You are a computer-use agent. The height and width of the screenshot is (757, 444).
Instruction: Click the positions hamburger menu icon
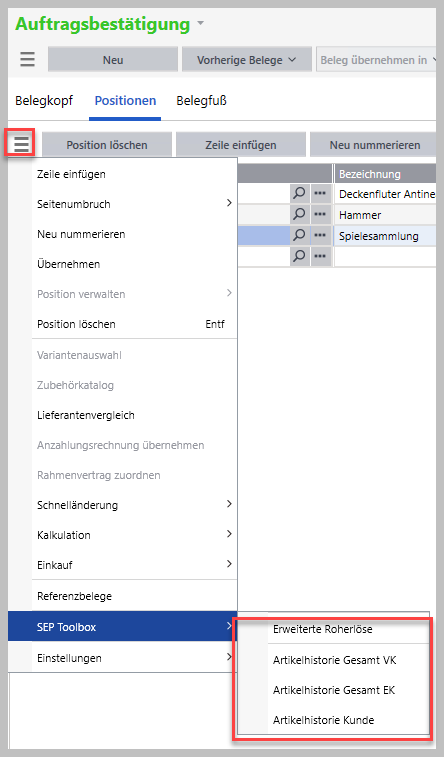pyautogui.click(x=21, y=144)
